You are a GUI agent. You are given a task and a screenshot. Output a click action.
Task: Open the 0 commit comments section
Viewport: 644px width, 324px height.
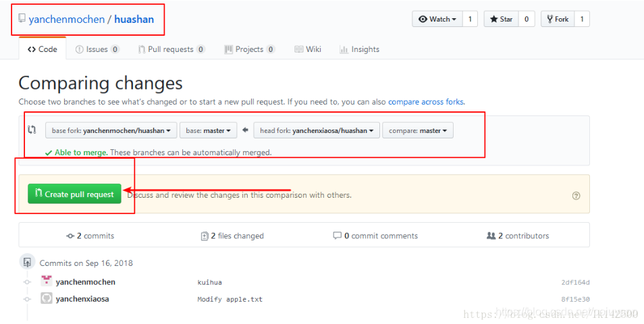[x=375, y=236]
